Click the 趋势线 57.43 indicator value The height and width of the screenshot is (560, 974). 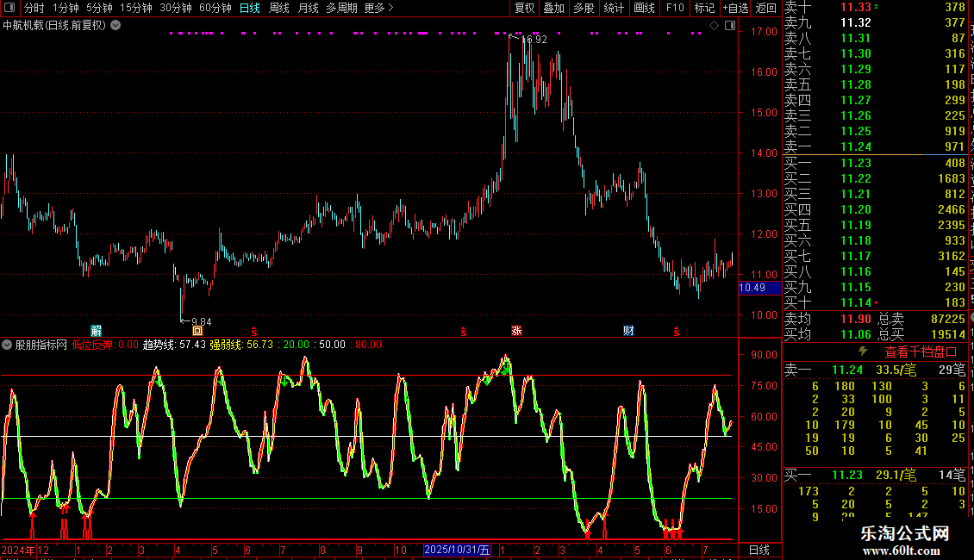coord(174,345)
